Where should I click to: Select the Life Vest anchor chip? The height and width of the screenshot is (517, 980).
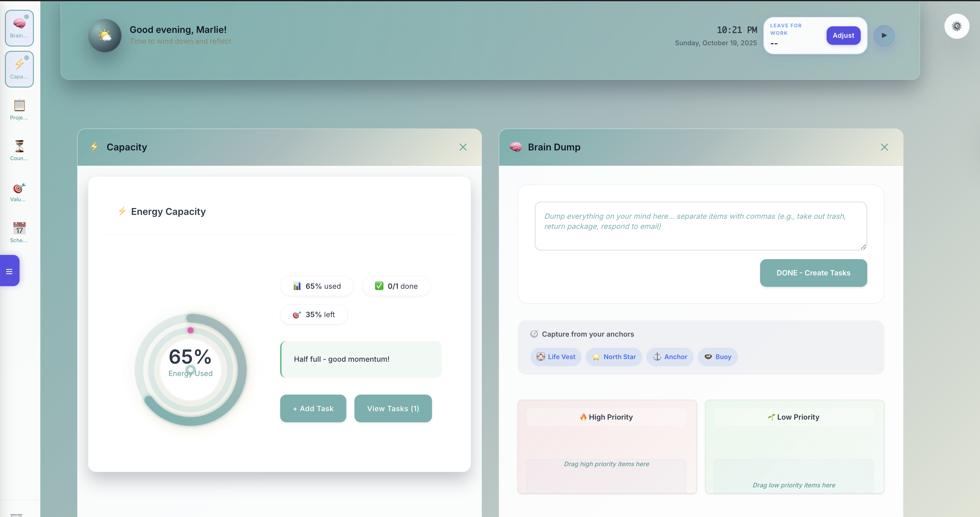tap(555, 356)
